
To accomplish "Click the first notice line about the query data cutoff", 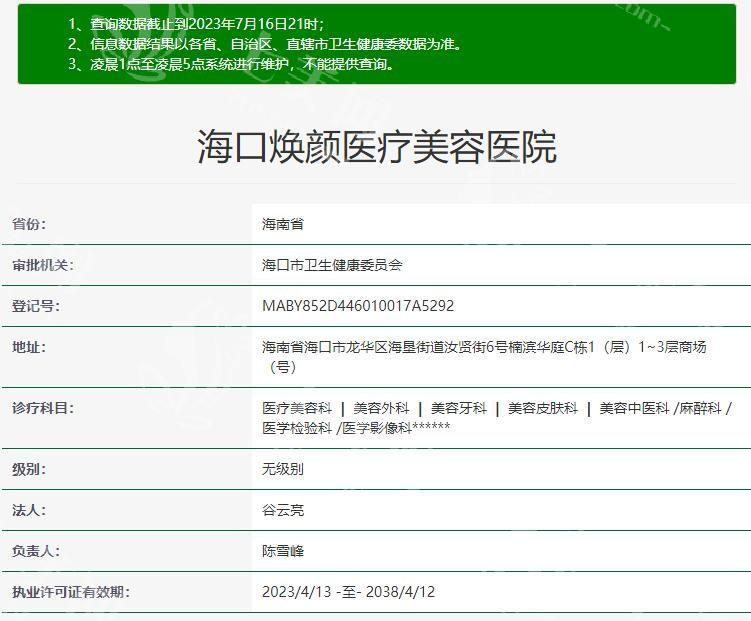I will [196, 23].
